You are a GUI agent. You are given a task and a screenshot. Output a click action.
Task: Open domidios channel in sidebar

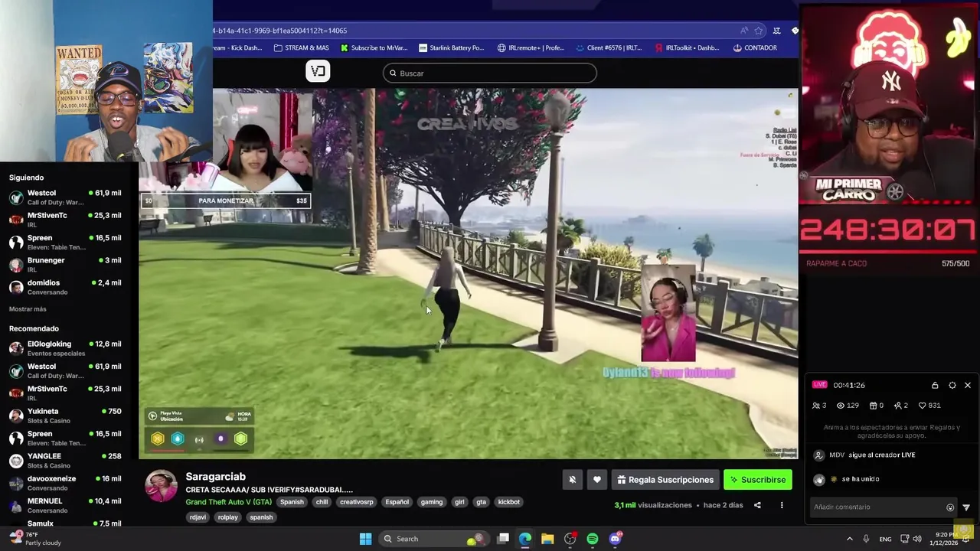[x=65, y=287]
